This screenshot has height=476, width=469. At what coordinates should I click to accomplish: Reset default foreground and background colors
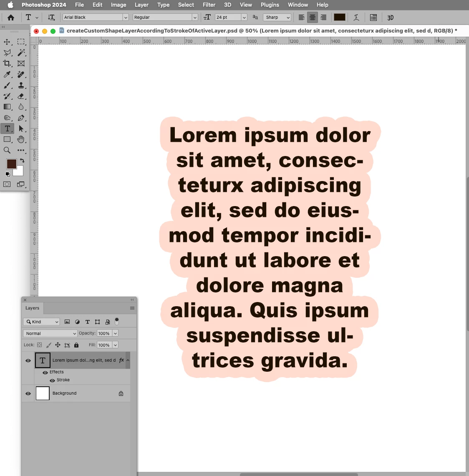click(8, 174)
